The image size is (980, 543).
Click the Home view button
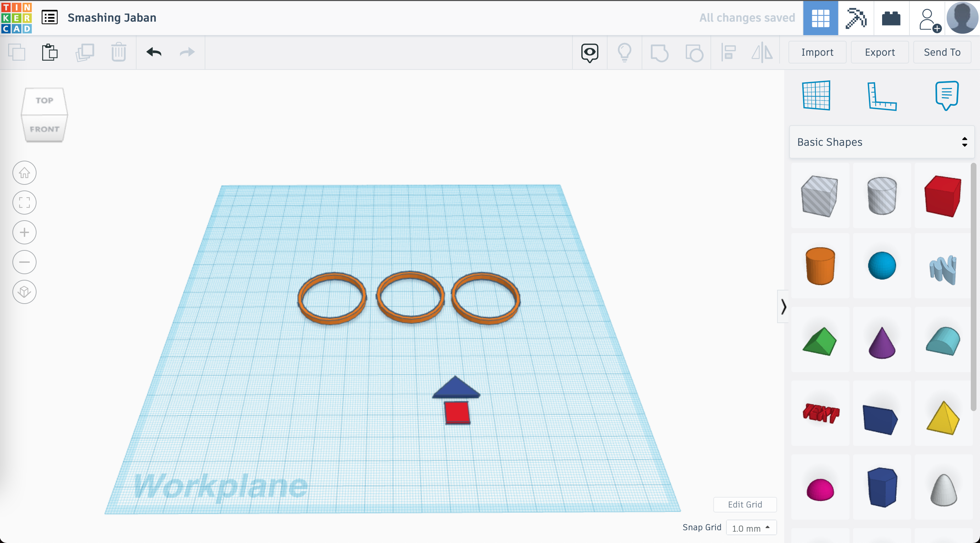click(x=24, y=173)
